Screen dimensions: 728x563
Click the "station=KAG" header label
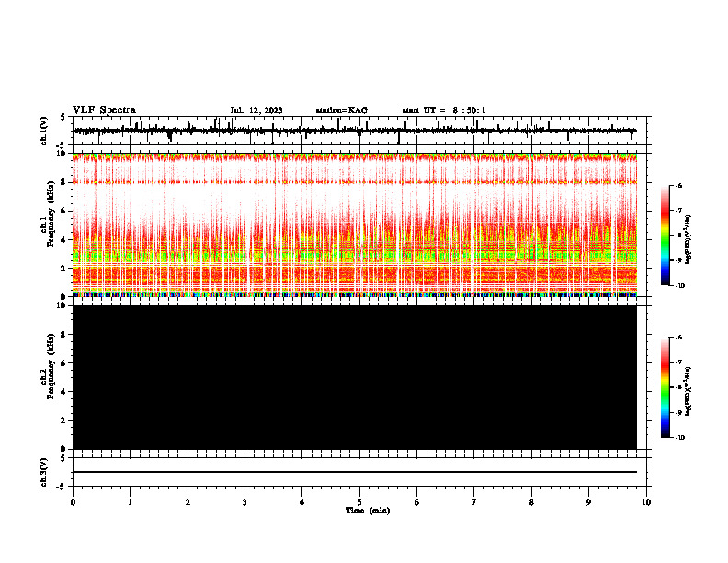coord(342,110)
